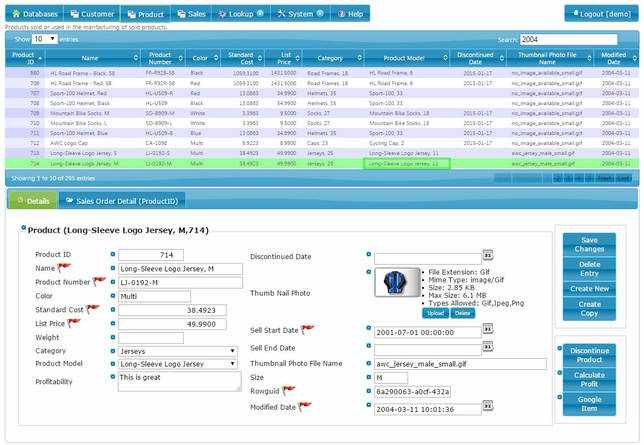Click the jersey thumbnail photo
Image resolution: width=644 pixels, height=445 pixels.
point(397,282)
